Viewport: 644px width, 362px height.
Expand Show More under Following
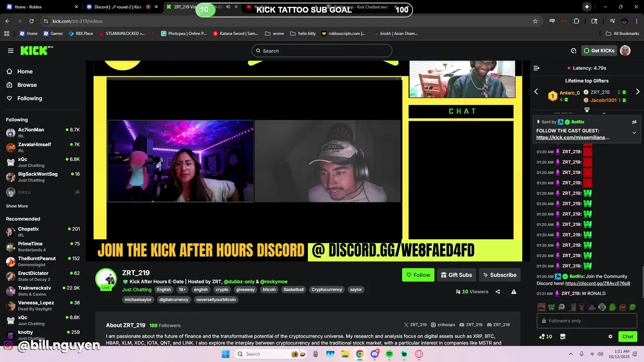pos(17,206)
